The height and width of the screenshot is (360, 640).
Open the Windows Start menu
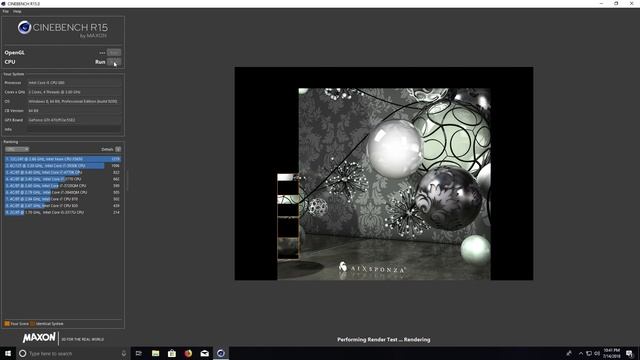coord(8,353)
